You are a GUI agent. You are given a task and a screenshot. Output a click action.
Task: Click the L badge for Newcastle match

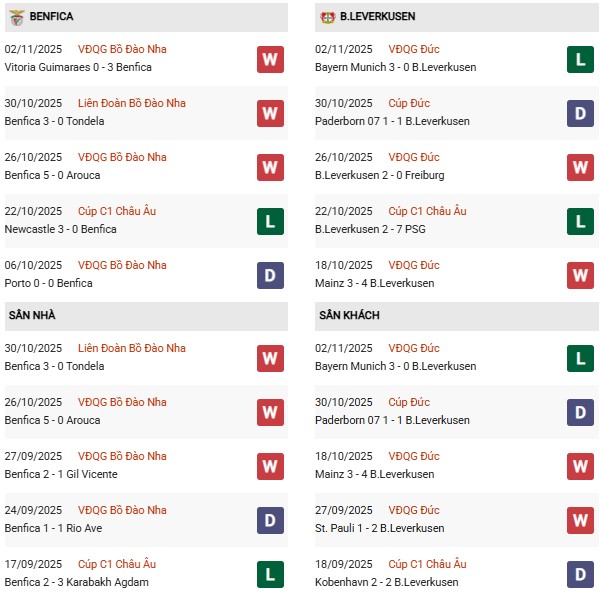(270, 221)
